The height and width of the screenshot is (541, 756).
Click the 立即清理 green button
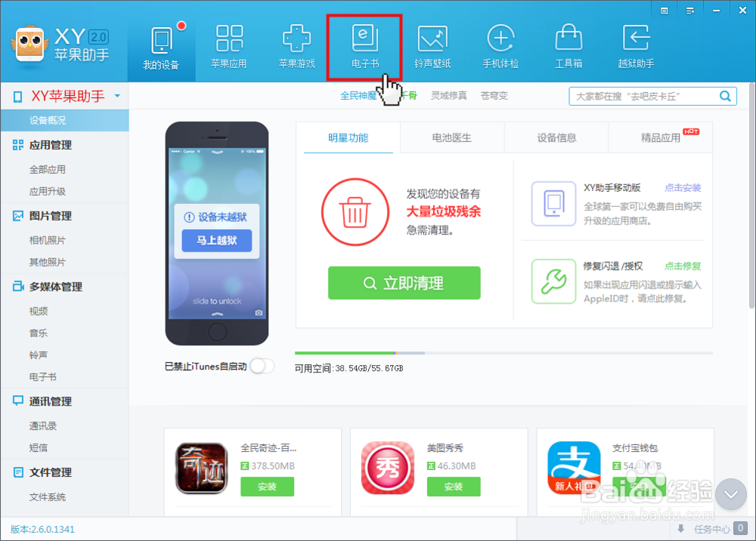tap(404, 283)
